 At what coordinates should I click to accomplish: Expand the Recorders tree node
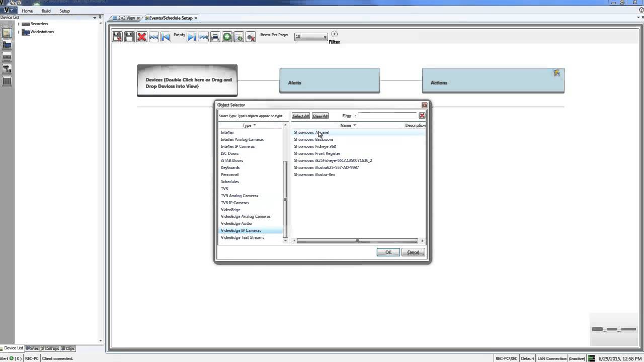[x=19, y=24]
